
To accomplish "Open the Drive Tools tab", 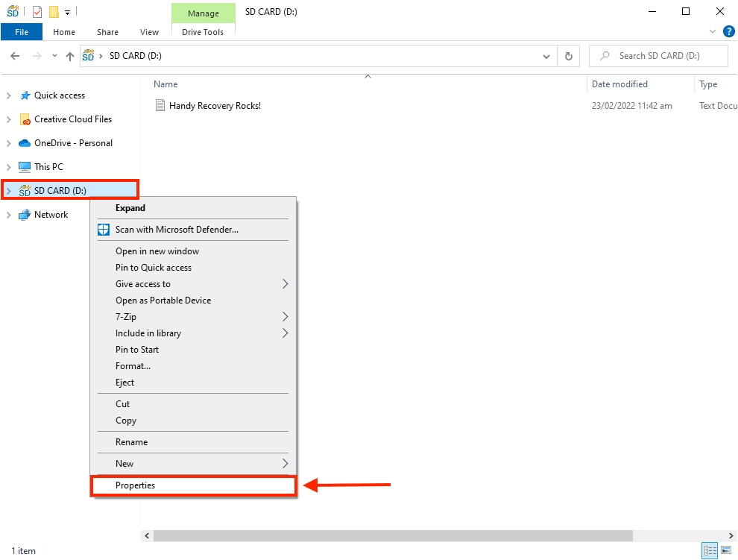I will point(203,32).
